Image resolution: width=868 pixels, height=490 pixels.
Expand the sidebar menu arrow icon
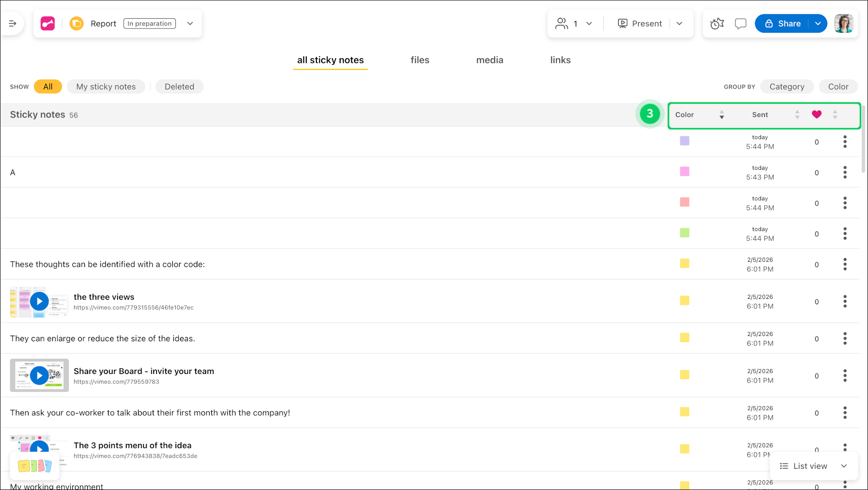point(13,24)
